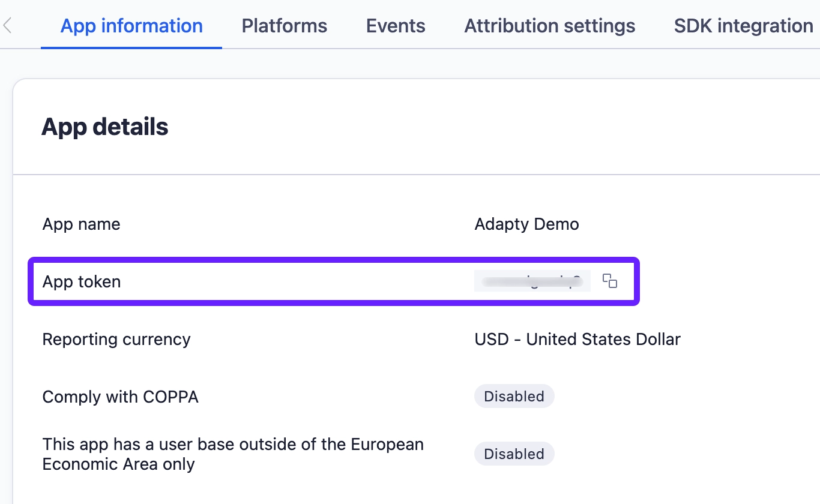Click the blurred App token value
This screenshot has width=820, height=504.
(x=532, y=281)
